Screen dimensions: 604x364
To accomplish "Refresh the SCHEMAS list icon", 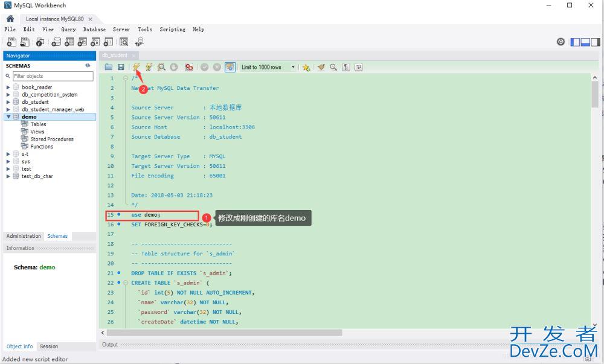I will 88,66.
